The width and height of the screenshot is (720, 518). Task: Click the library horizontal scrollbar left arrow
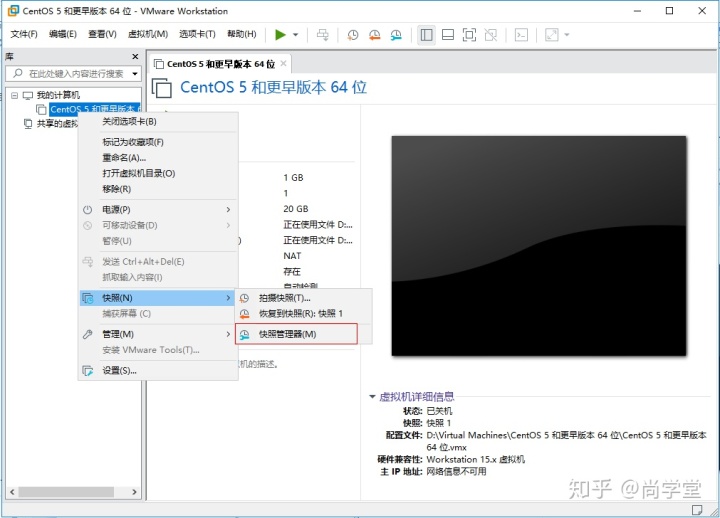pyautogui.click(x=12, y=492)
